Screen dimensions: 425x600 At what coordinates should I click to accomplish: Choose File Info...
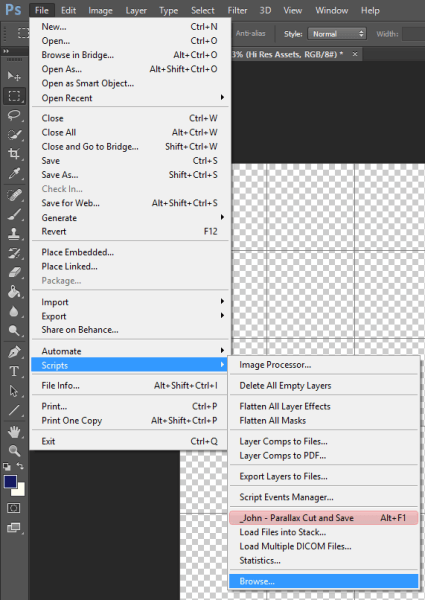tap(130, 385)
